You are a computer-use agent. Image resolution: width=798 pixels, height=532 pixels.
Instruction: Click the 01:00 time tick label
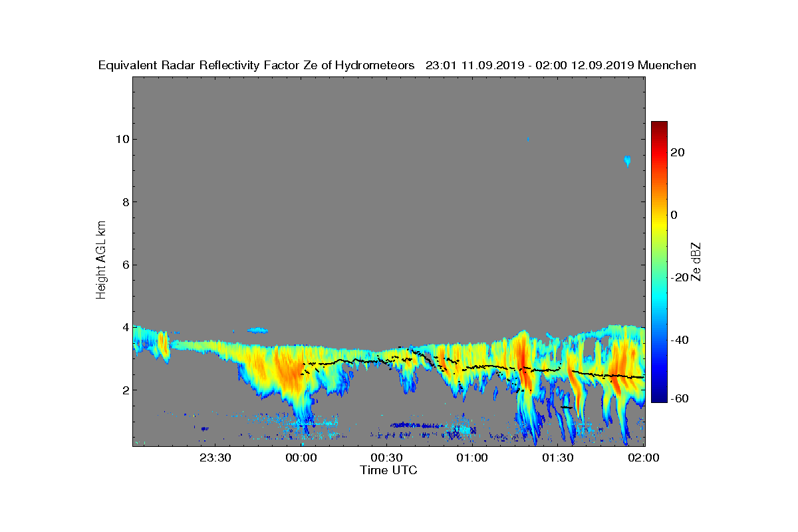coord(472,458)
